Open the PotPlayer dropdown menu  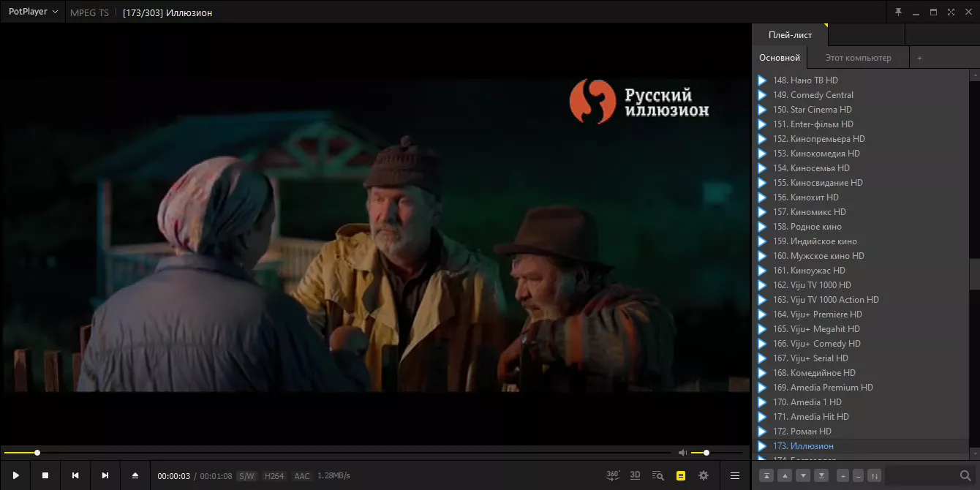point(33,12)
